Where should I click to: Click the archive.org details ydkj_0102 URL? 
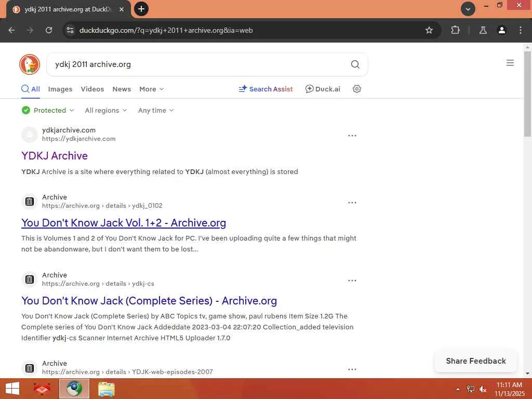pos(102,206)
